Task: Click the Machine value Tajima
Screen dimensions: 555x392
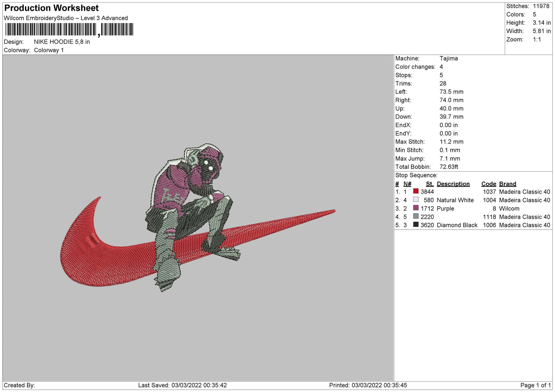Action: [449, 58]
